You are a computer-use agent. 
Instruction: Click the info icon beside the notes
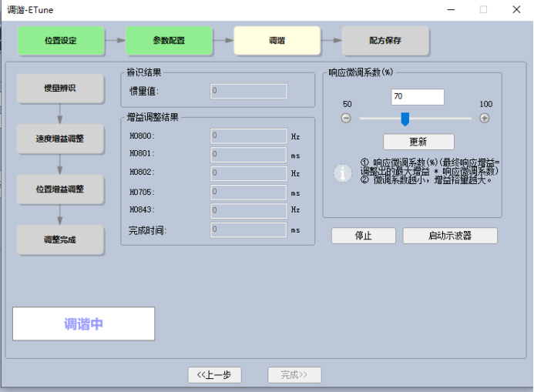click(x=342, y=173)
